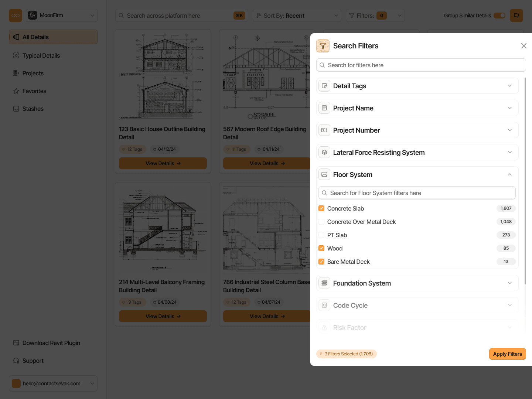
Task: Click the 1,607 count beside Concrete Slab
Action: [x=506, y=208]
